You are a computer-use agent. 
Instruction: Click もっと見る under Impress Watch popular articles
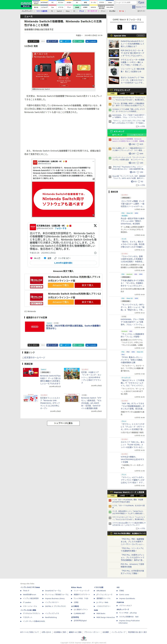(141, 528)
